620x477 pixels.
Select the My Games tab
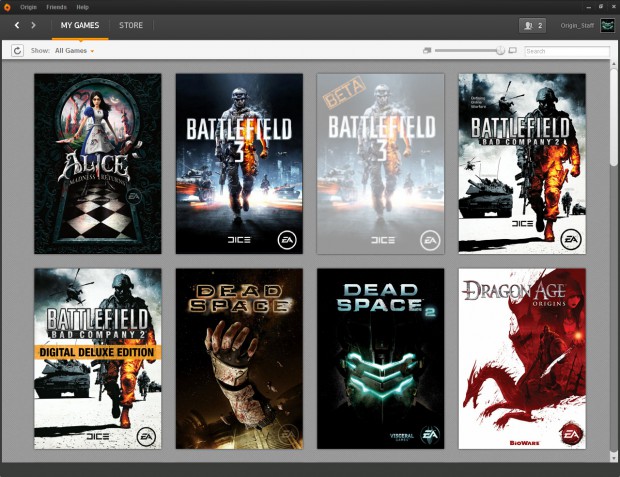[x=80, y=25]
